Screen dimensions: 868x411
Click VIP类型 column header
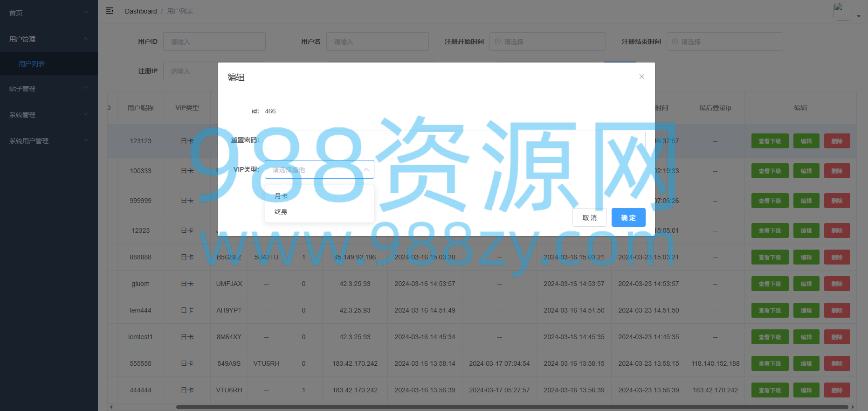tap(187, 108)
